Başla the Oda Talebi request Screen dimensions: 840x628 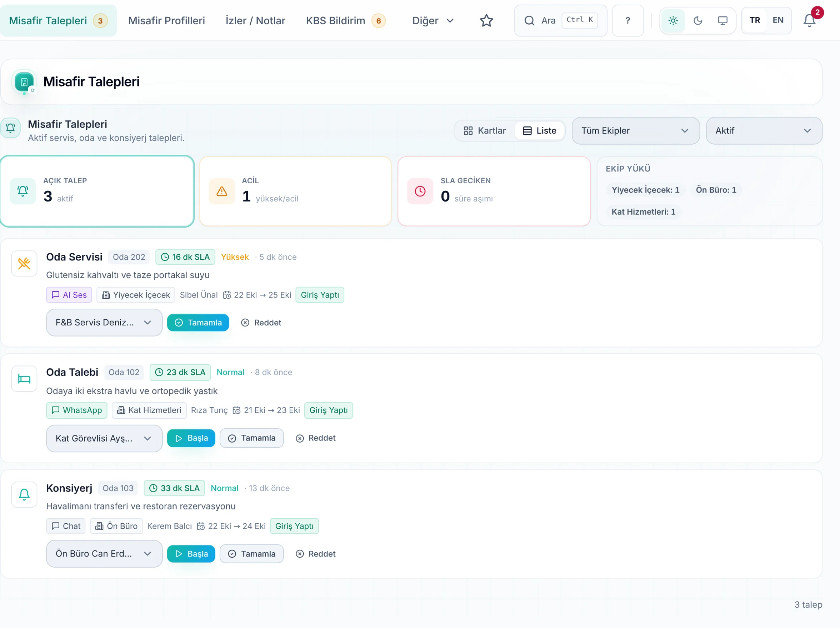191,438
